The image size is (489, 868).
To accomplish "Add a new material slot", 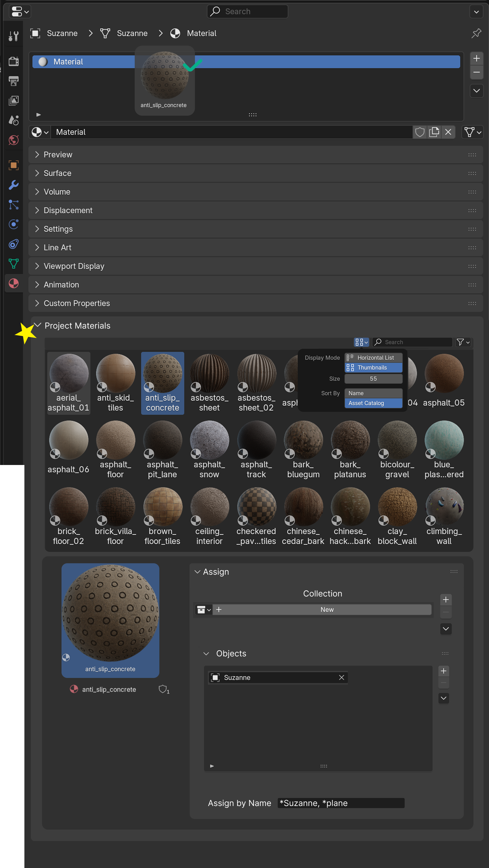I will pos(476,58).
